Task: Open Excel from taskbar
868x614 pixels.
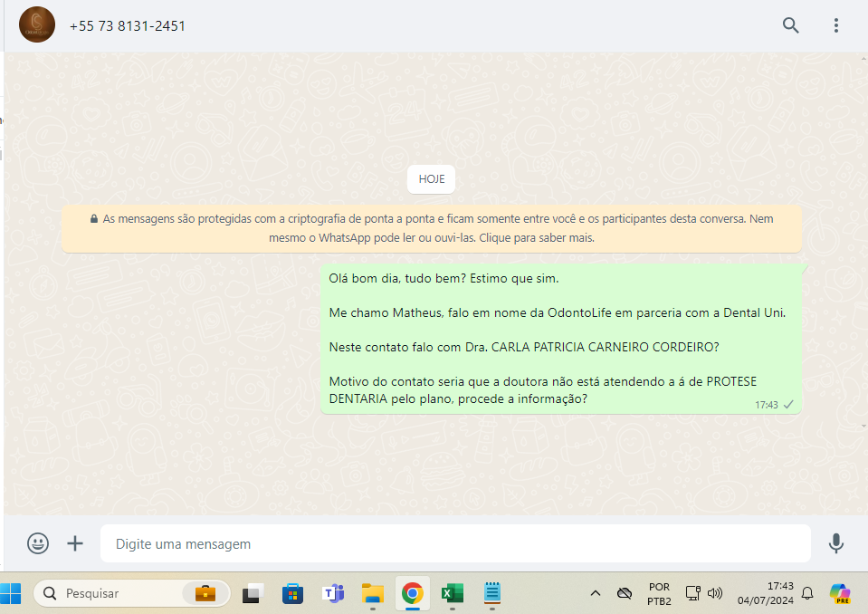Action: [453, 593]
